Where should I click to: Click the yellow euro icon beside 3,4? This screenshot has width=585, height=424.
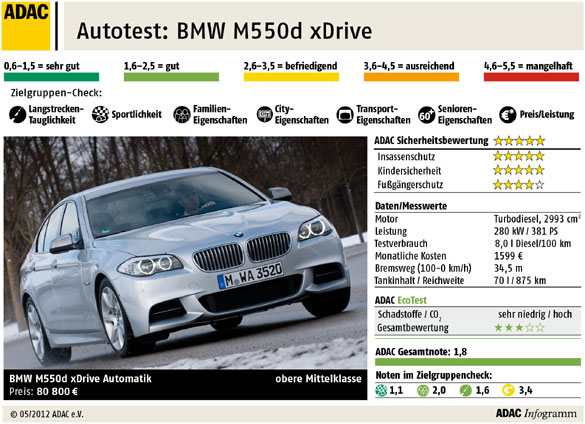tap(508, 390)
